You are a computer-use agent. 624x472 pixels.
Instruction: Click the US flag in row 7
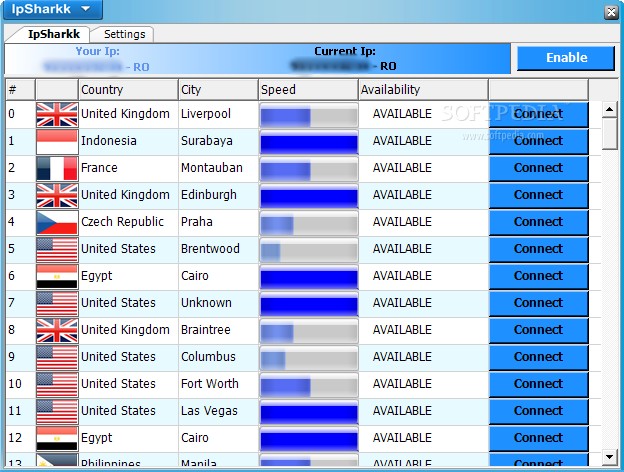pos(57,303)
